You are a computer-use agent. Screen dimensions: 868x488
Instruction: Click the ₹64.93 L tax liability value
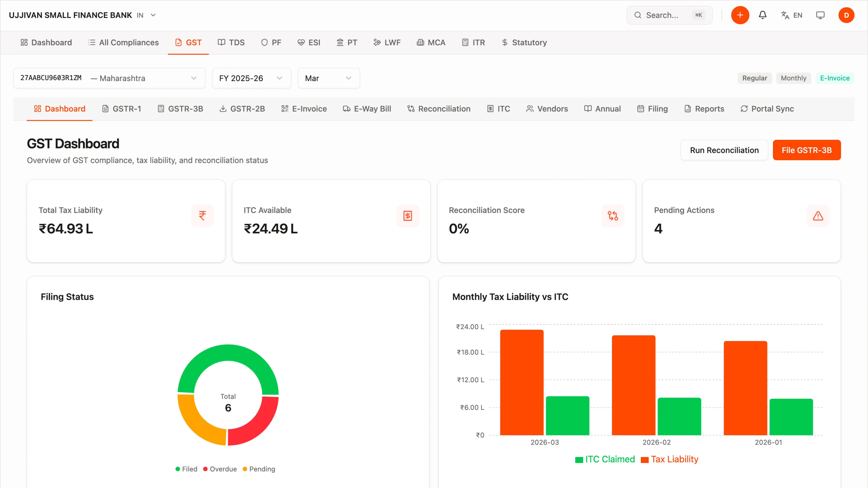coord(66,229)
